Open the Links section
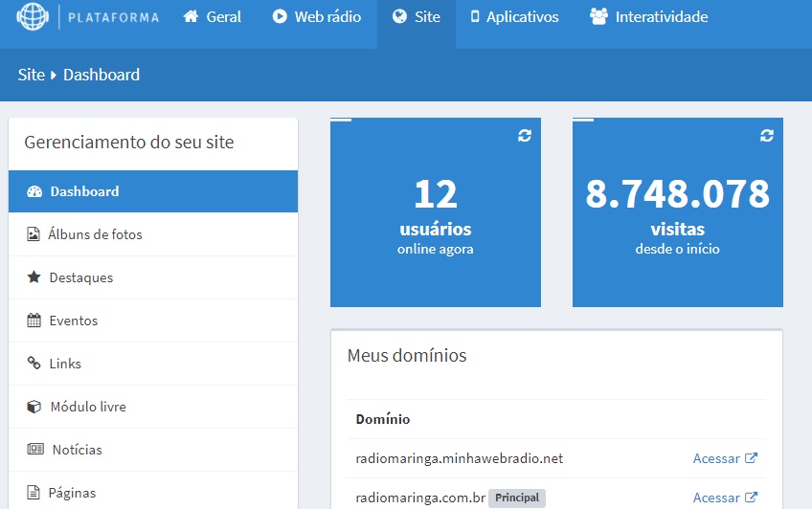Screen dimensions: 812x509 (x=153, y=364)
